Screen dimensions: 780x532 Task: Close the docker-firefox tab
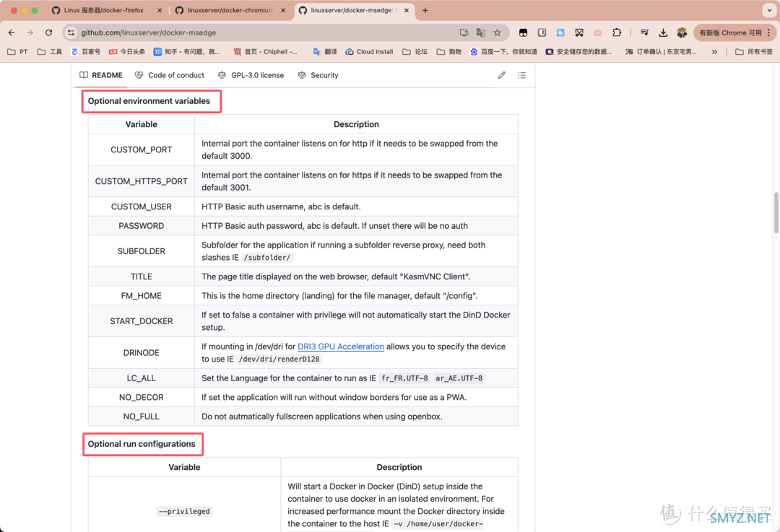(159, 10)
